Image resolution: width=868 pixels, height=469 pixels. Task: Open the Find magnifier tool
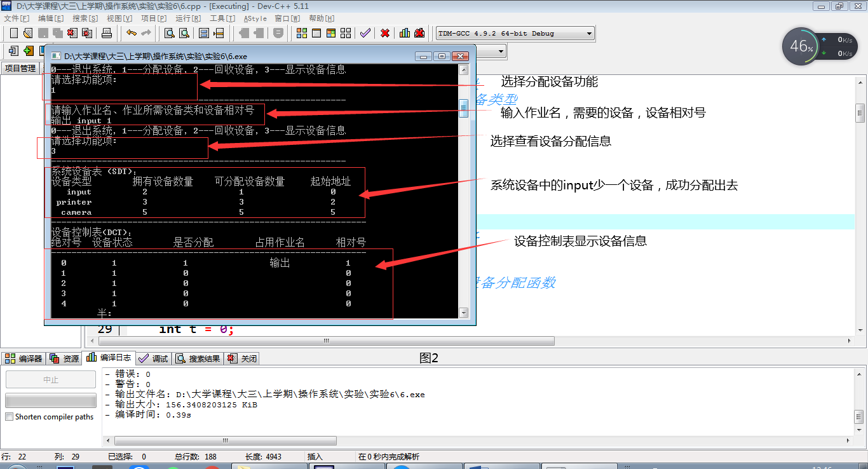170,33
